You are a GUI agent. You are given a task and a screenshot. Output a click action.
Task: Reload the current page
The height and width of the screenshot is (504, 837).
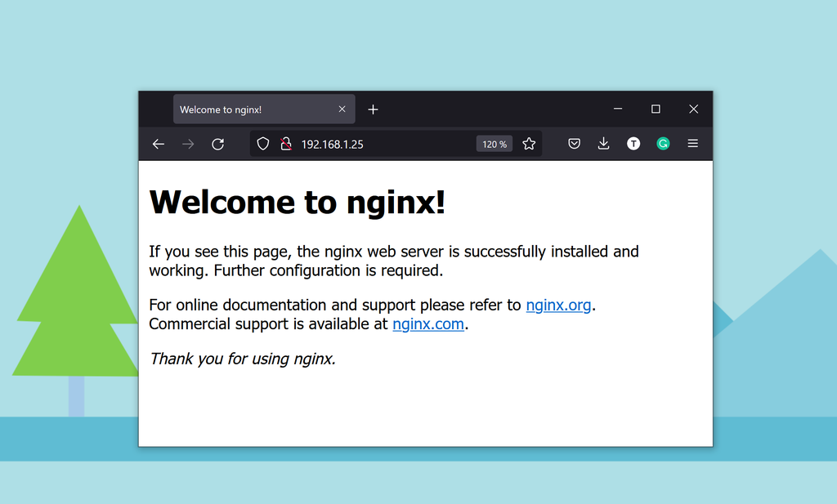pyautogui.click(x=217, y=144)
